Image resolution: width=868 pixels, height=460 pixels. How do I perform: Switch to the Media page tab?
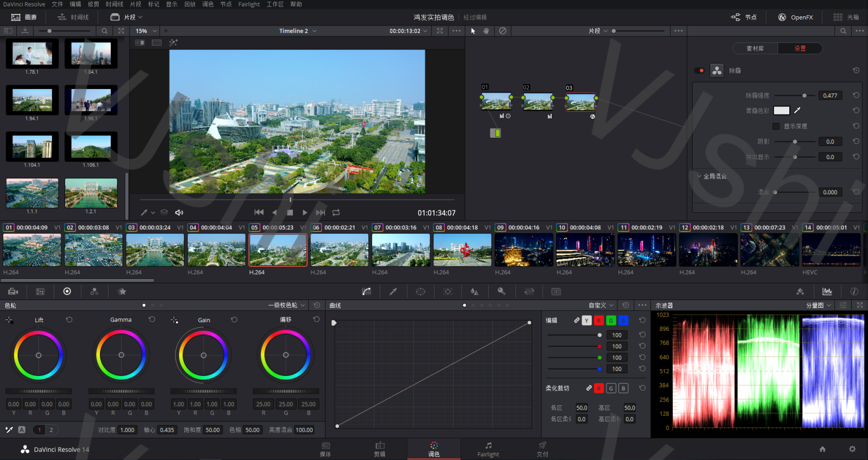click(325, 449)
